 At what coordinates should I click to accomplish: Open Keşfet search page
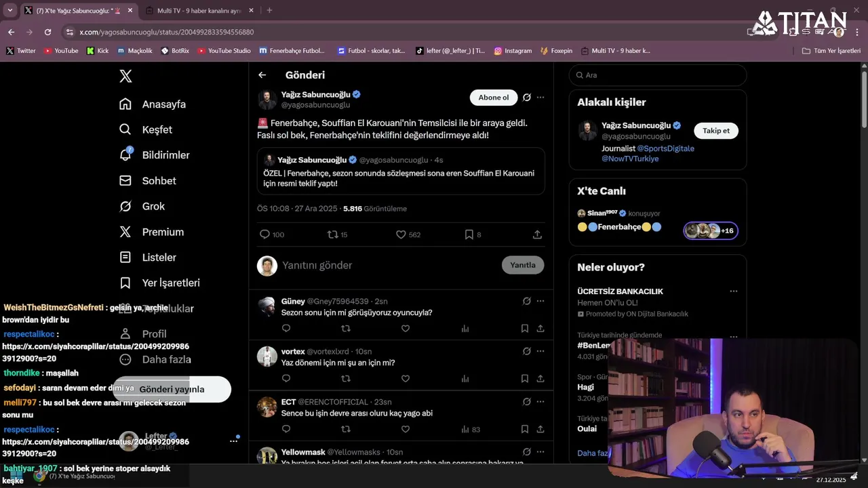pyautogui.click(x=146, y=129)
